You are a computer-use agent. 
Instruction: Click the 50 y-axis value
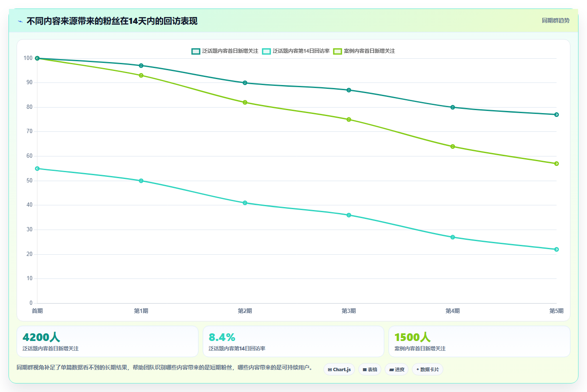tap(29, 180)
